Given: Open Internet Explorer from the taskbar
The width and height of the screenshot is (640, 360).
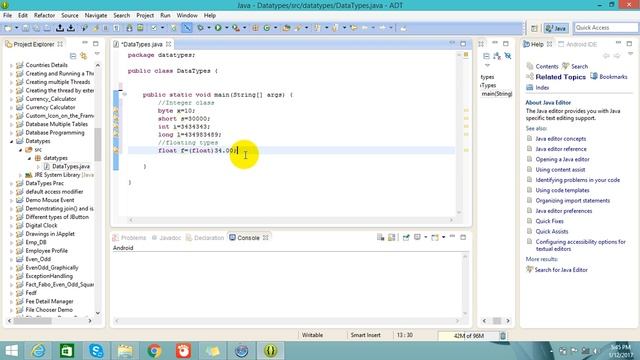Looking at the screenshot, I should pyautogui.click(x=38, y=351).
